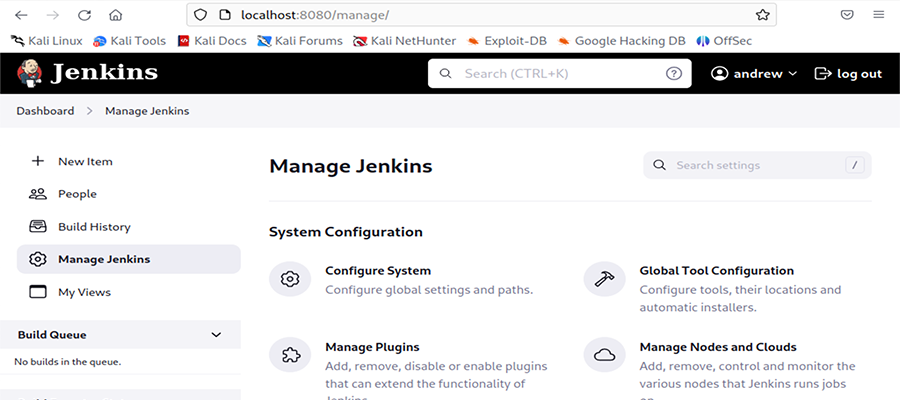Image resolution: width=900 pixels, height=400 pixels.
Task: Click the search help question mark icon
Action: point(673,73)
